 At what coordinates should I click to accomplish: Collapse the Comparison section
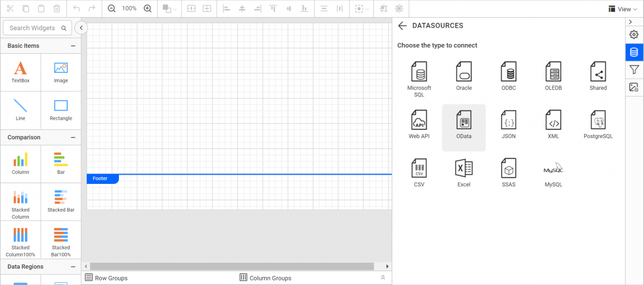73,137
